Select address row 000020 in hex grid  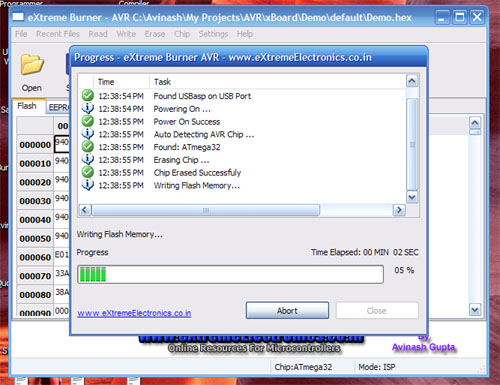click(x=35, y=182)
